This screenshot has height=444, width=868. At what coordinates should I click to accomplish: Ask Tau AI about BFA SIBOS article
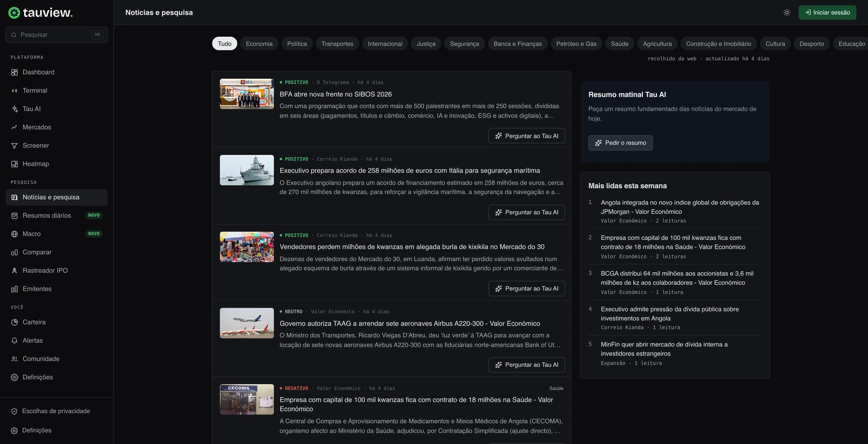point(527,136)
